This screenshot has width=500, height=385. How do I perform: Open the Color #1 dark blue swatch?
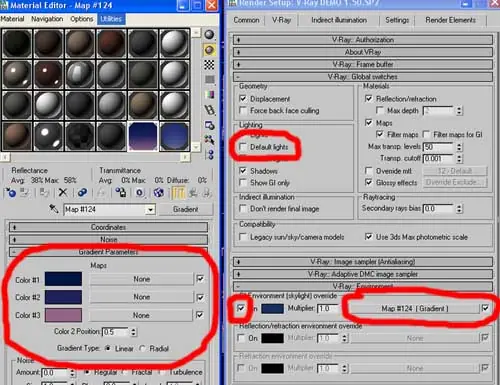click(x=63, y=279)
